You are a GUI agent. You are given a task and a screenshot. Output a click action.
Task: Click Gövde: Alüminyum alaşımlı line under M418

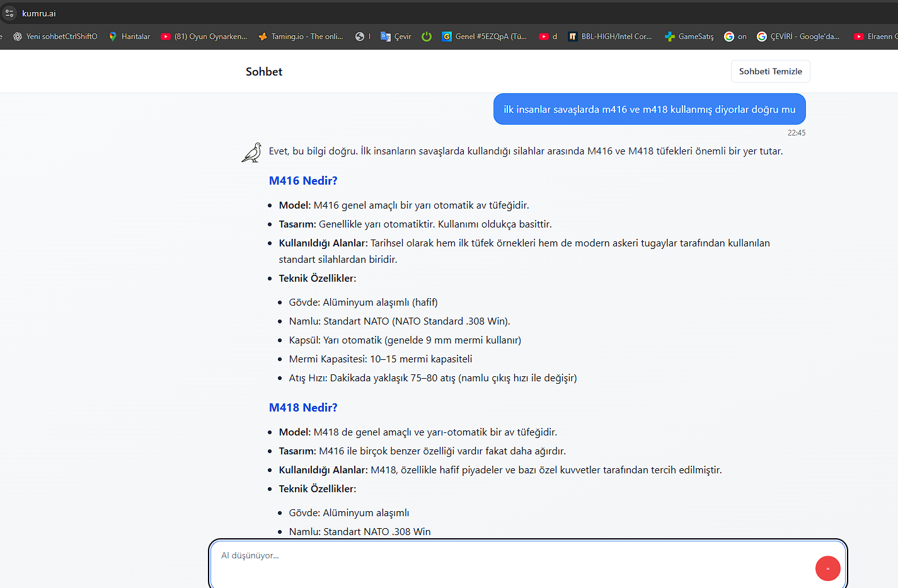click(349, 513)
